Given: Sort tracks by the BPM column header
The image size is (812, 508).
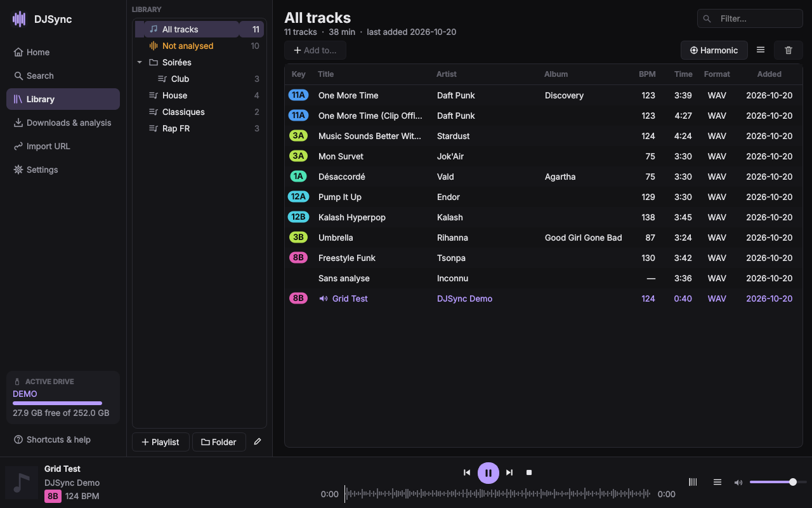Looking at the screenshot, I should click(x=647, y=74).
